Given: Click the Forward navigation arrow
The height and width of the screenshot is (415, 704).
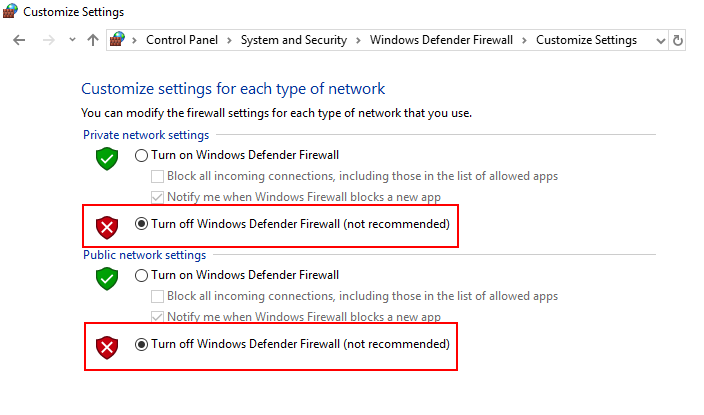Looking at the screenshot, I should pyautogui.click(x=47, y=40).
